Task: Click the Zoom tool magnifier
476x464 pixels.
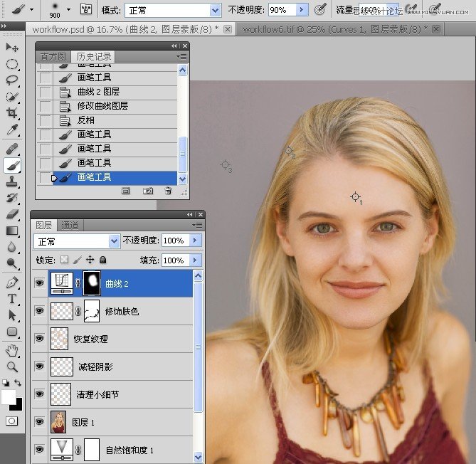Action: 12,367
